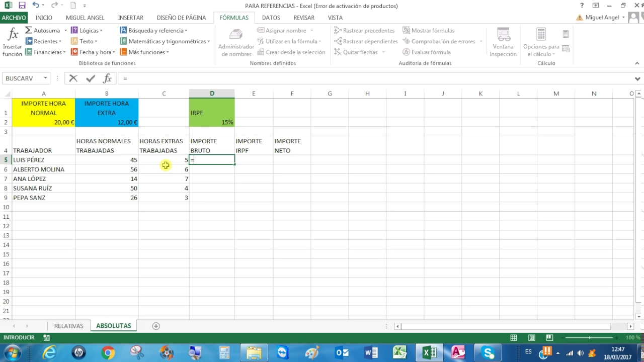Viewport: 644px width, 362px height.
Task: Click the yellow IMPORTE HORA NORMAL cell
Action: (x=43, y=108)
